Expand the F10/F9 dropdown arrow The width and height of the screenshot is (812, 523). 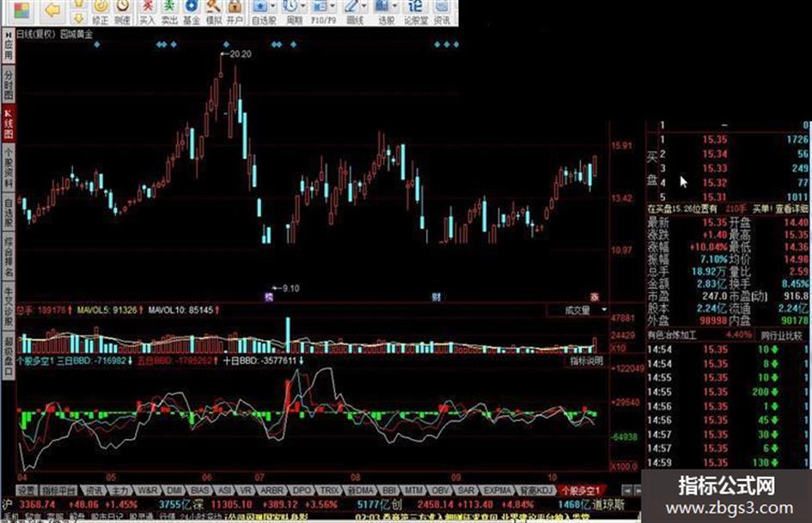point(333,7)
